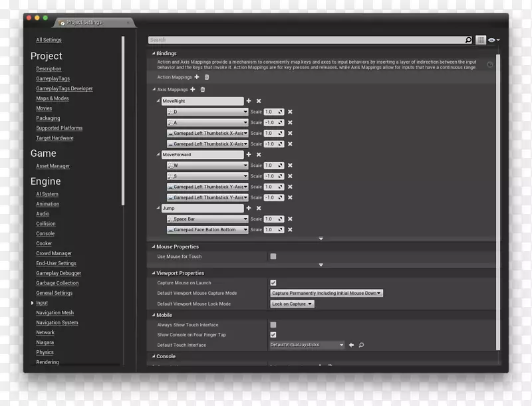Collapse the Jump mapping group
Image resolution: width=532 pixels, height=406 pixels.
point(158,208)
